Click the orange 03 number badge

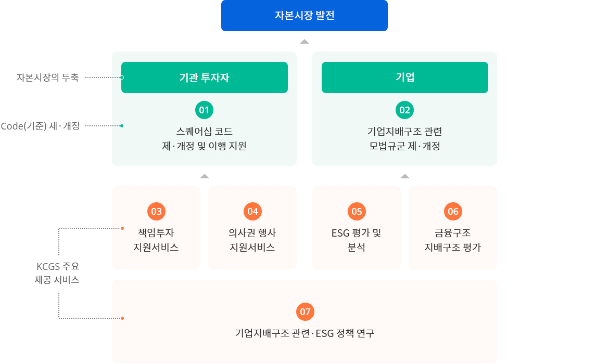(x=156, y=211)
